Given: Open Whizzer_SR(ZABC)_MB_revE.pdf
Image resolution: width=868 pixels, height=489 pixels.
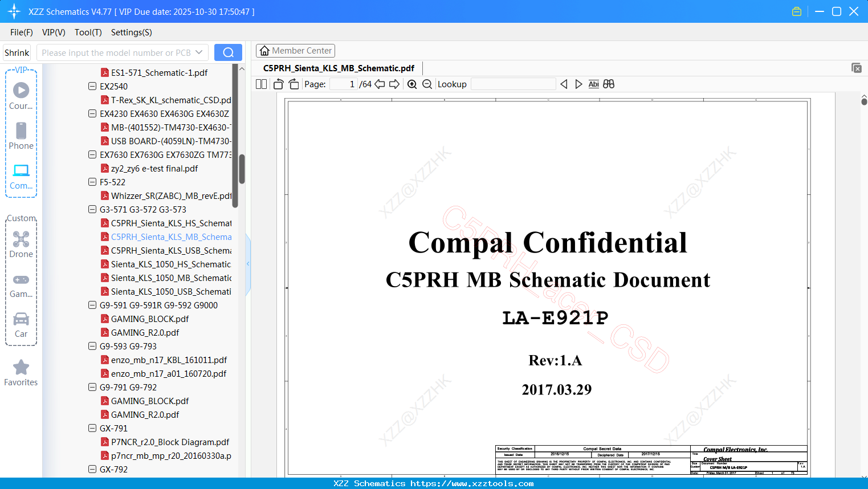Looking at the screenshot, I should pos(166,196).
